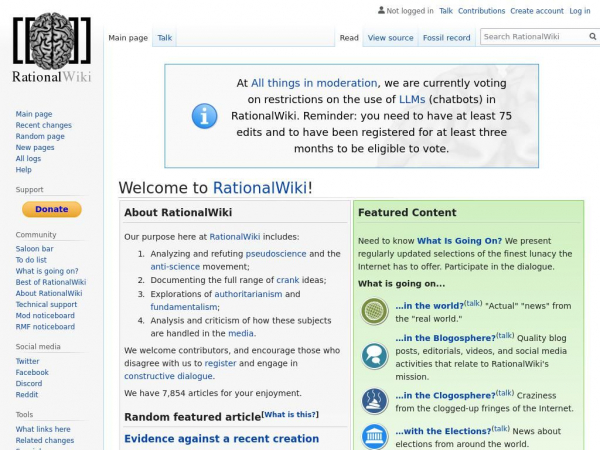Open About RationalWiki sidebar link
600x450 pixels.
(49, 293)
